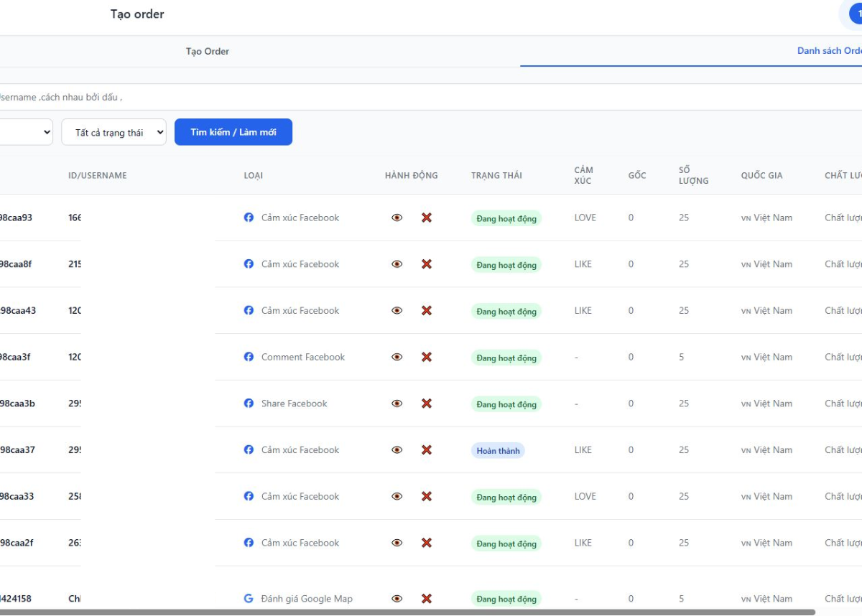Click Đánh giá Google Map text
This screenshot has height=616, width=862.
click(307, 599)
